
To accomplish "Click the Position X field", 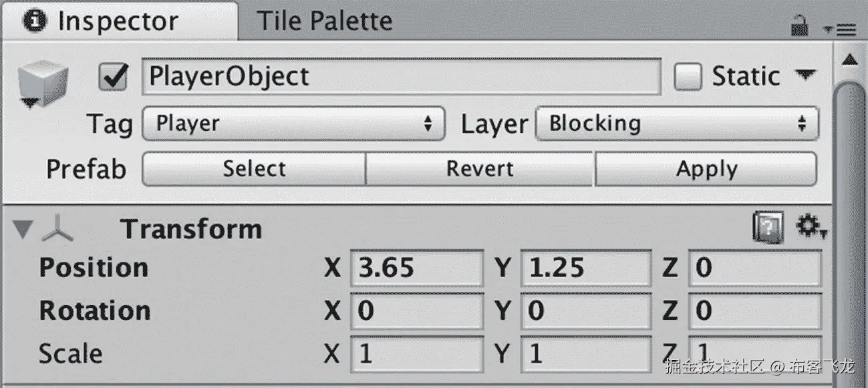I will [416, 268].
